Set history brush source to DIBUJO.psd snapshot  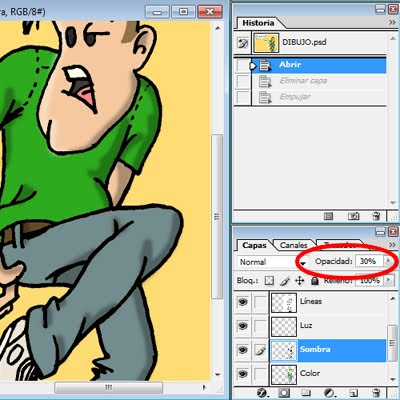coord(243,43)
